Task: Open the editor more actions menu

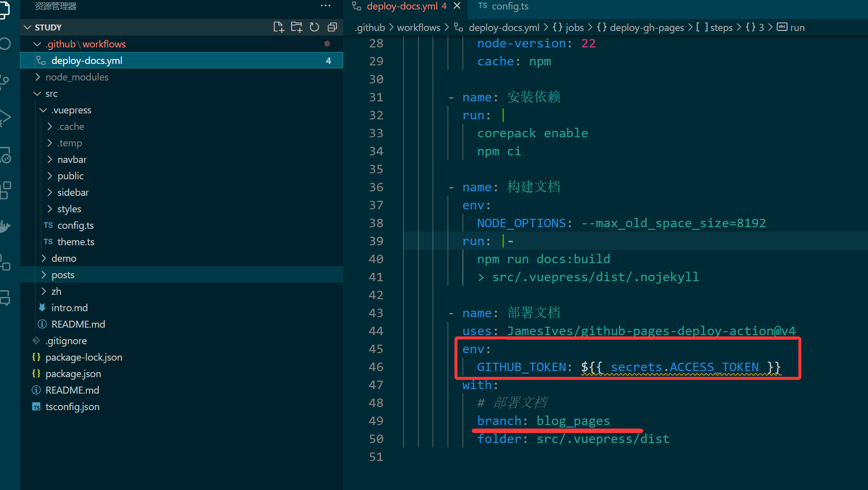Action: [326, 5]
